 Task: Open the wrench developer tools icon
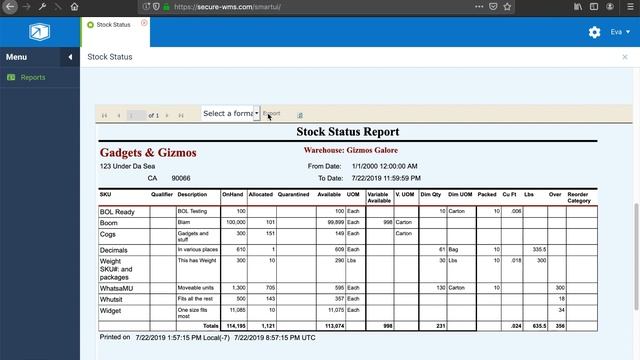[x=42, y=7]
